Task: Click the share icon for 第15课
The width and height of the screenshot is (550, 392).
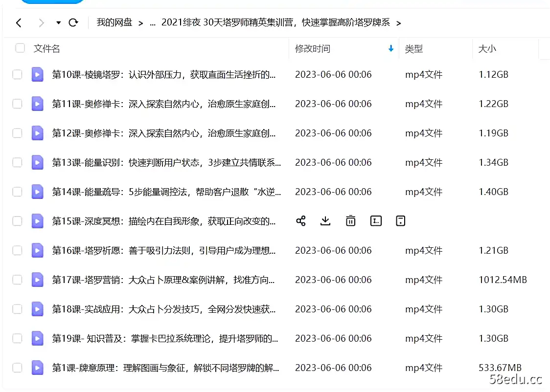Action: 300,221
